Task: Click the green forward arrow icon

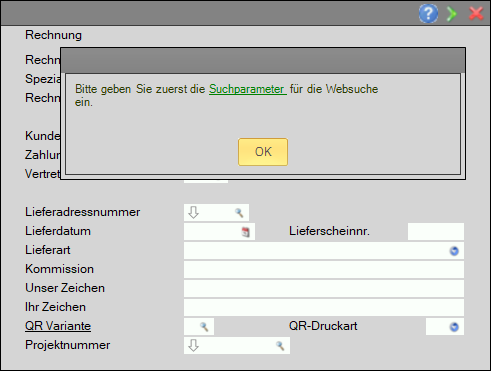Action: [x=452, y=14]
